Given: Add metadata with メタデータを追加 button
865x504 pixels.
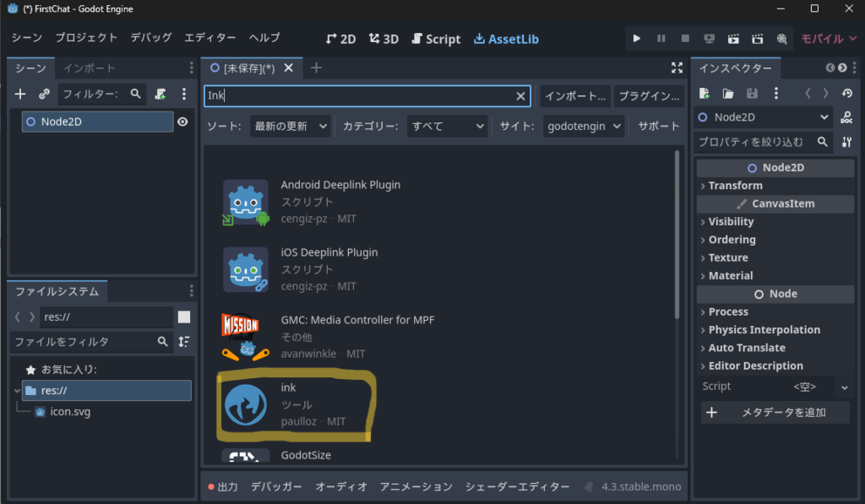Looking at the screenshot, I should click(775, 413).
